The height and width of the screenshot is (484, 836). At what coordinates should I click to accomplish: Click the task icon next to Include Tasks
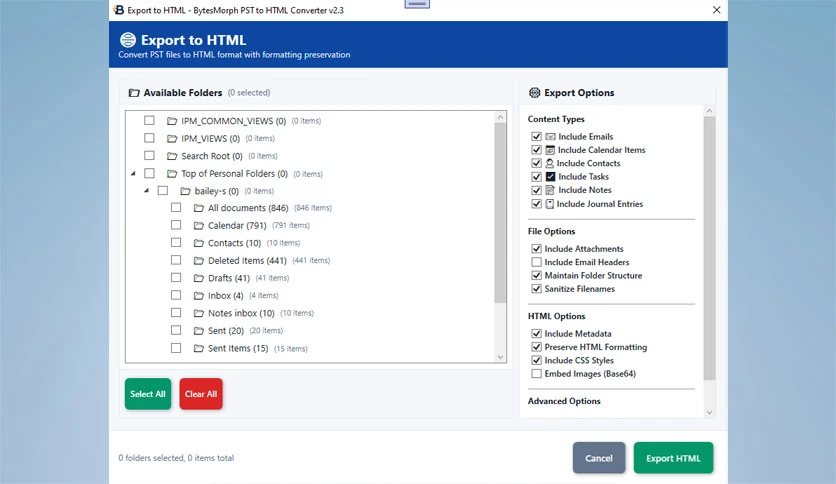click(550, 176)
